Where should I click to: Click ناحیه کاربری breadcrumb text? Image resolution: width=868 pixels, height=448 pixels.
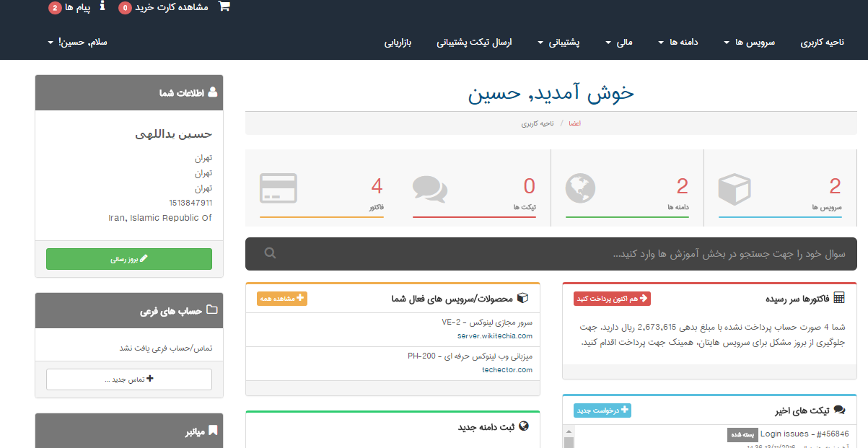point(538,123)
